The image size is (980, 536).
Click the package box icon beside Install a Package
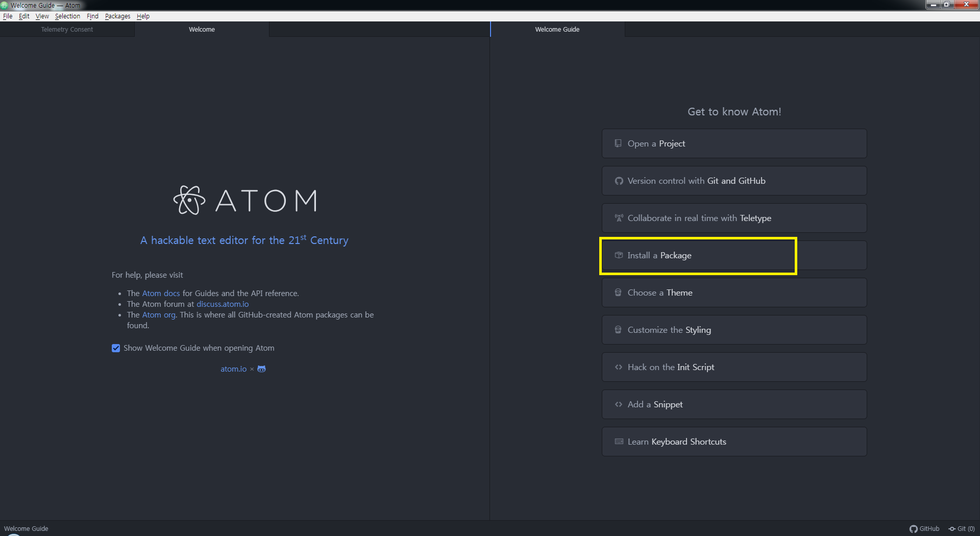(x=619, y=255)
